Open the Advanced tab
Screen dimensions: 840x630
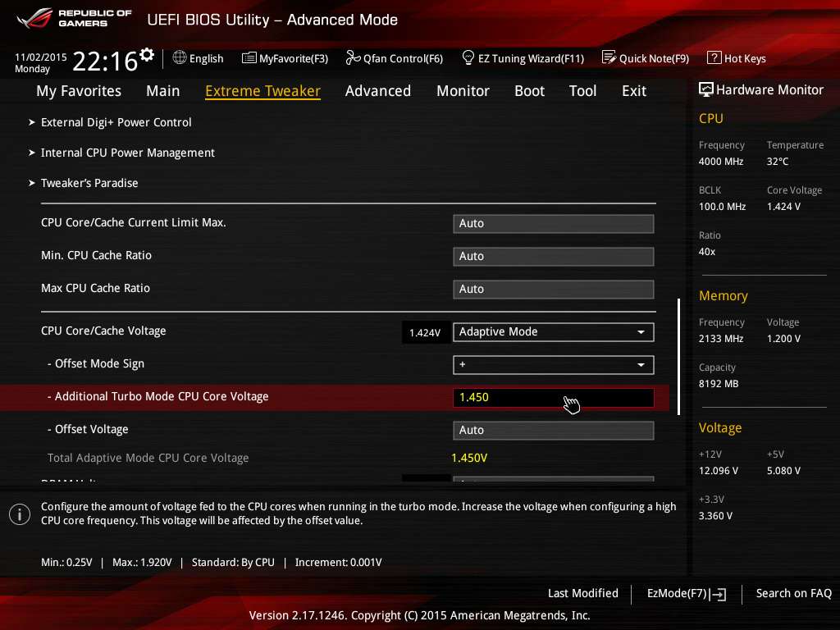[377, 91]
